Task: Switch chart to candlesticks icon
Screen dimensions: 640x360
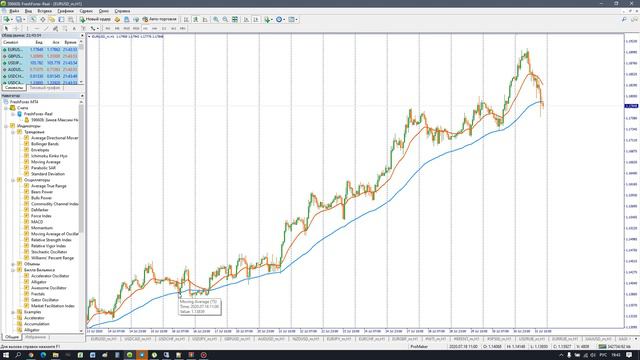Action: (x=196, y=19)
